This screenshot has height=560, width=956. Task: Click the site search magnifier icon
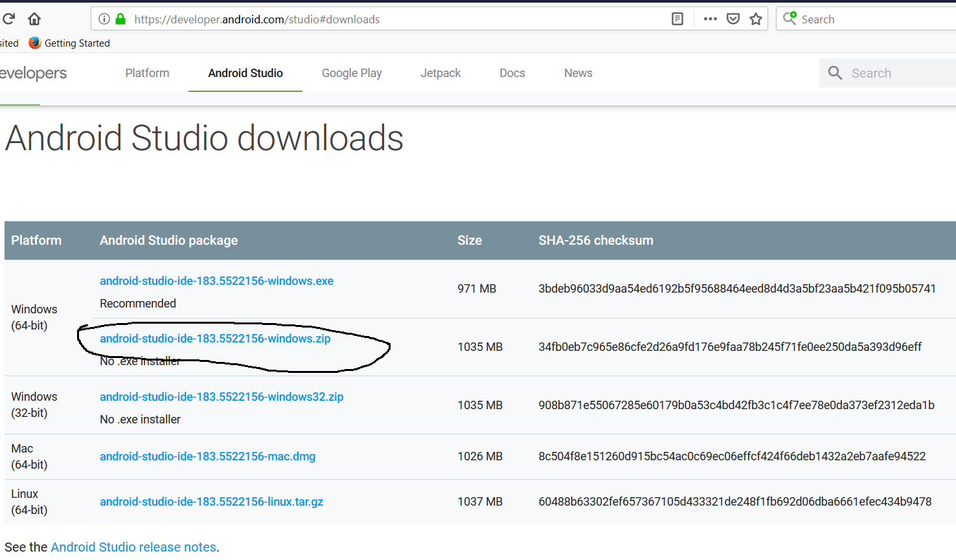836,73
